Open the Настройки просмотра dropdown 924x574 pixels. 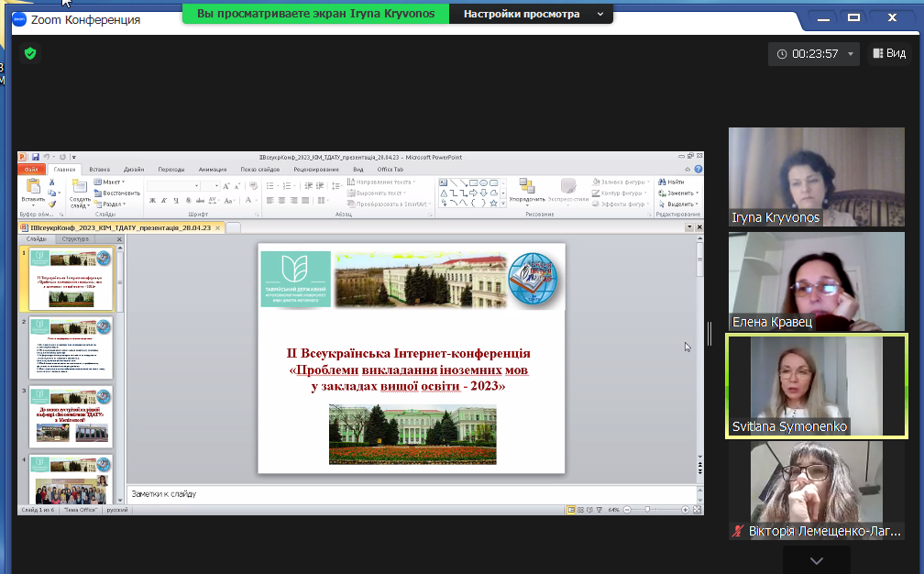532,15
